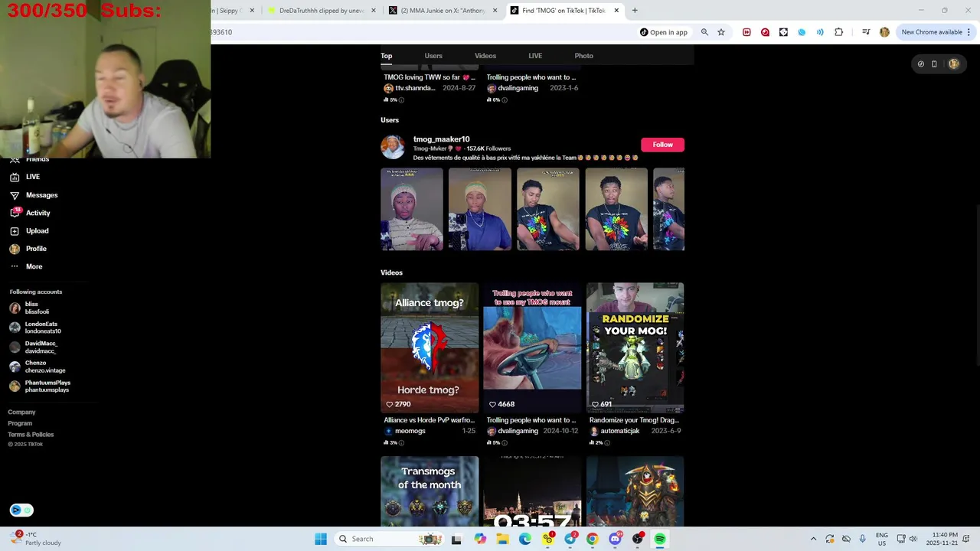This screenshot has height=551, width=980.
Task: Switch to the MMA Junkie on X tab
Action: tap(443, 11)
